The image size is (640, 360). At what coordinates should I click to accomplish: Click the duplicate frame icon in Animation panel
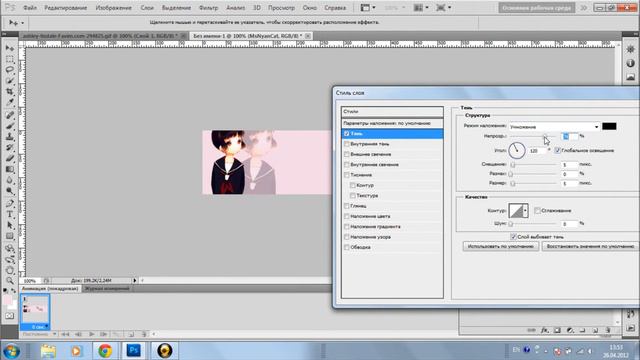(131, 334)
